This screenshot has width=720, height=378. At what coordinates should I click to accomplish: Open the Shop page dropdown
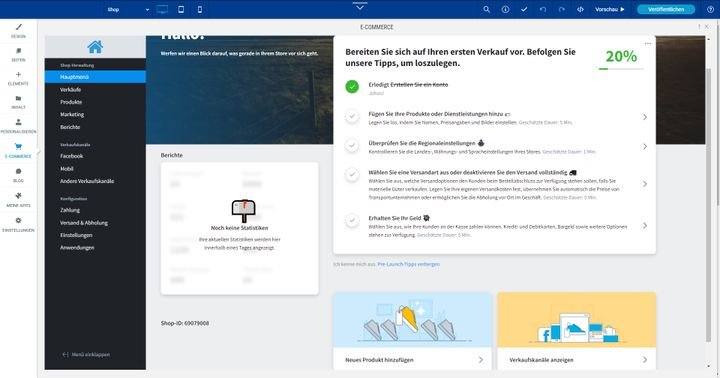coord(129,9)
